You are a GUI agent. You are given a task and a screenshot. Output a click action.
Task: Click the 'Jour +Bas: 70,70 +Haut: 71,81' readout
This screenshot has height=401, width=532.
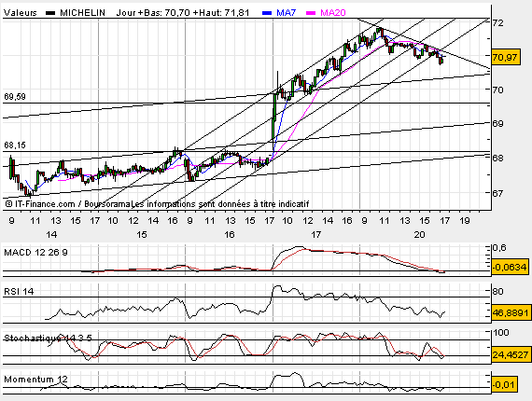(x=183, y=13)
